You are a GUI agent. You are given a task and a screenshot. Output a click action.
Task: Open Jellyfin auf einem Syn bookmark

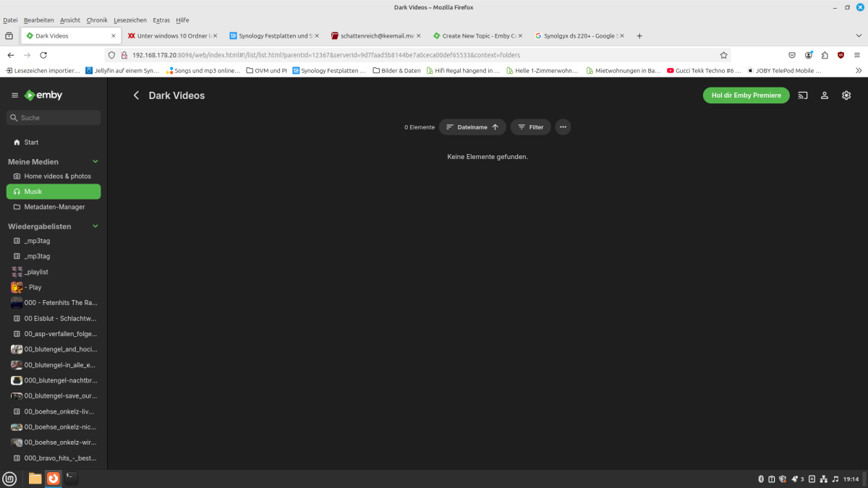pos(122,71)
